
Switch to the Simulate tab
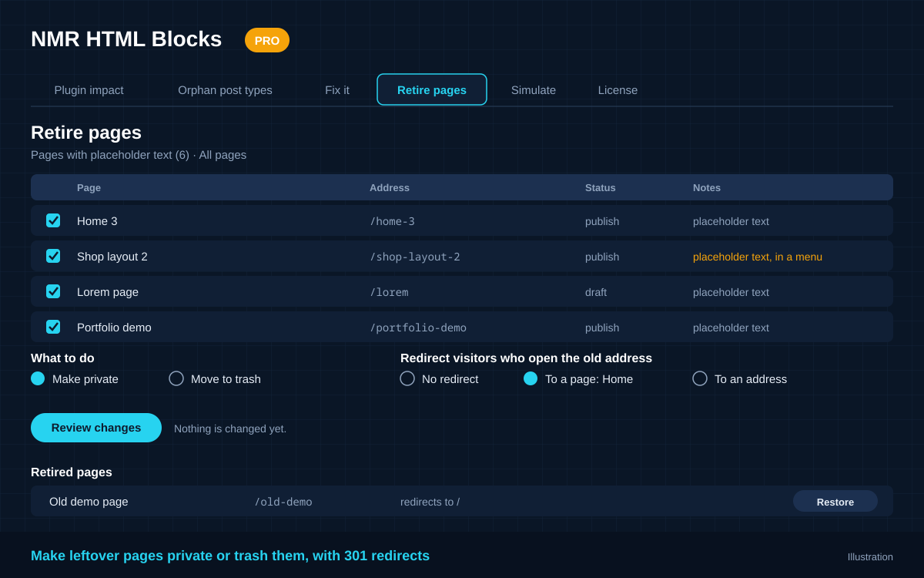point(534,90)
